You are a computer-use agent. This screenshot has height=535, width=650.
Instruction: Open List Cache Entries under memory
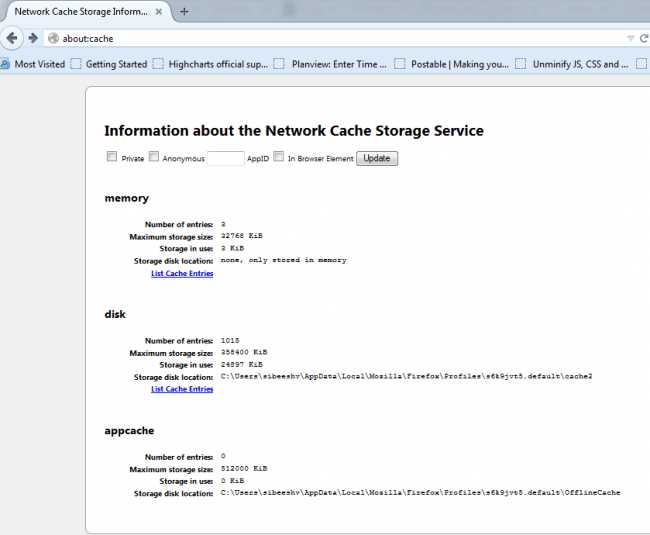(x=182, y=274)
